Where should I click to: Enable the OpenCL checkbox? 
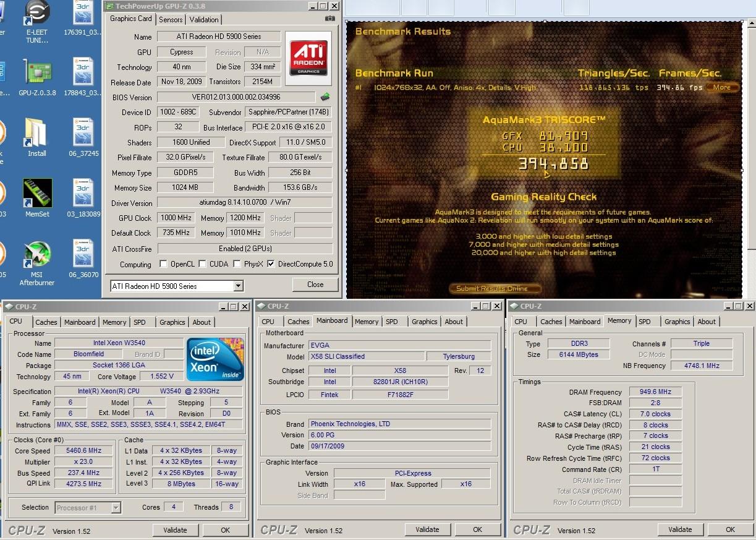[163, 264]
